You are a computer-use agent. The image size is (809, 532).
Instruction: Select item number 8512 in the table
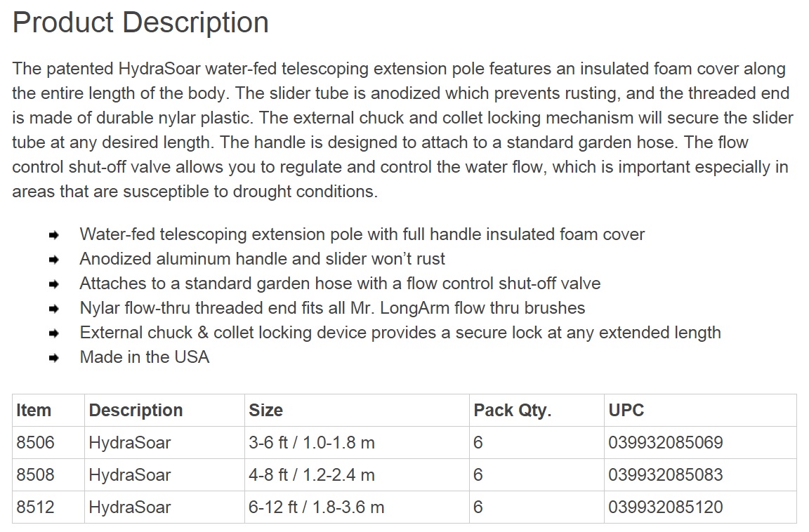coord(35,507)
